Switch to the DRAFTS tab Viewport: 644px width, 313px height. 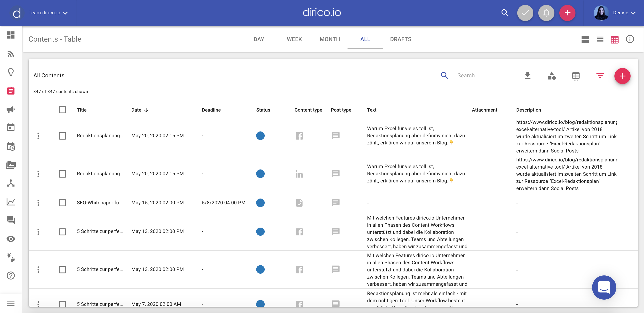[x=401, y=39]
